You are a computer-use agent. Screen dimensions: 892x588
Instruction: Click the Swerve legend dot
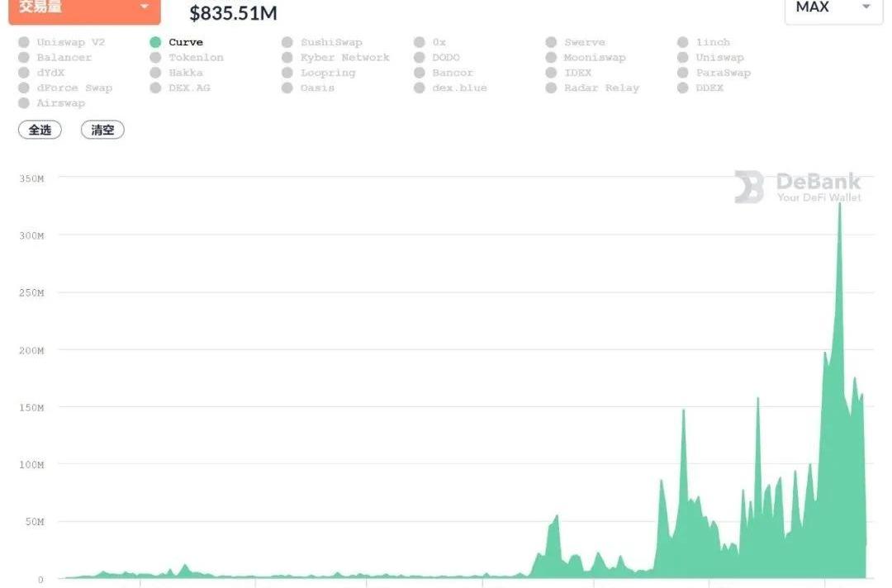[551, 42]
